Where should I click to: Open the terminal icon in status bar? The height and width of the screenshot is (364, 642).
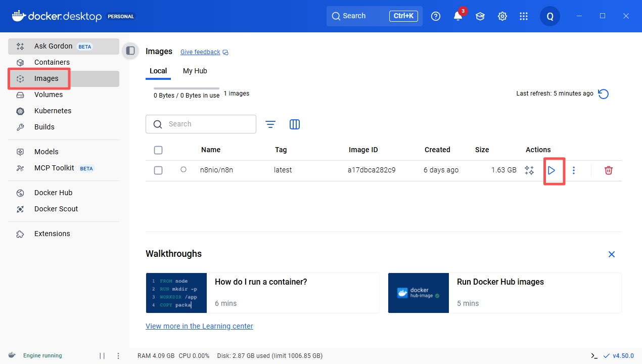click(x=595, y=356)
